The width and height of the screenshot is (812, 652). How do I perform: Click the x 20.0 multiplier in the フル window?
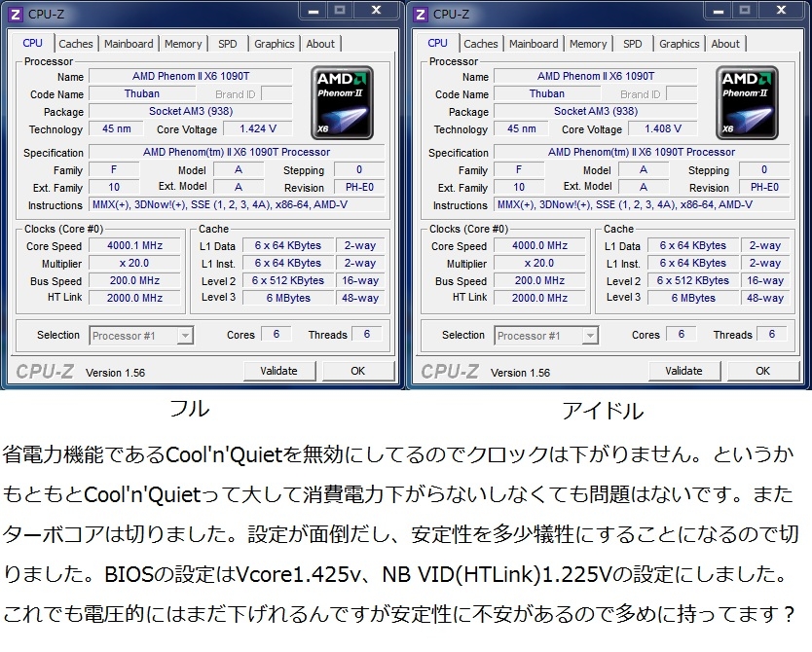[134, 264]
